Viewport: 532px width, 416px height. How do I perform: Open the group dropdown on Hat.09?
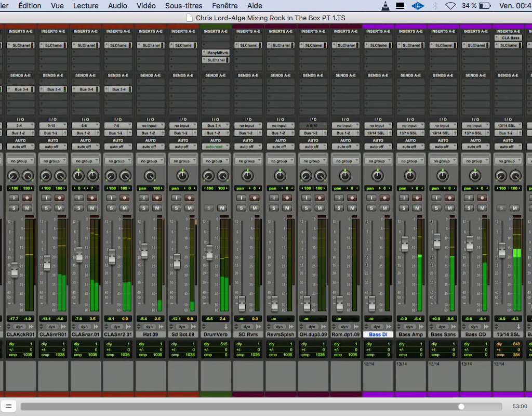coord(150,161)
